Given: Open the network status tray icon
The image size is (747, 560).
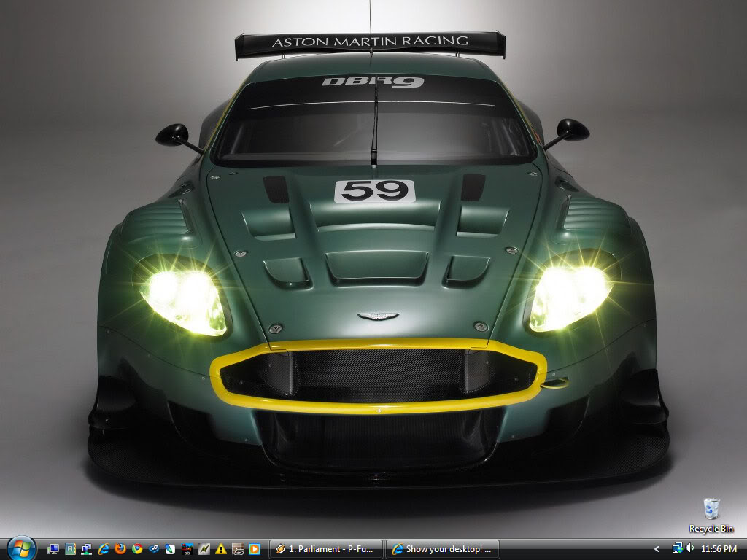Looking at the screenshot, I should [x=677, y=548].
